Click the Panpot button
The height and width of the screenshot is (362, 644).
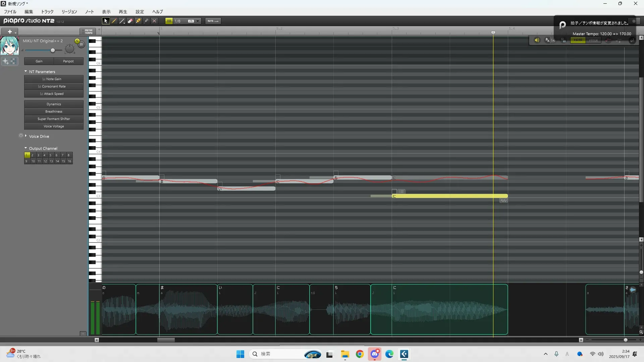pyautogui.click(x=68, y=61)
